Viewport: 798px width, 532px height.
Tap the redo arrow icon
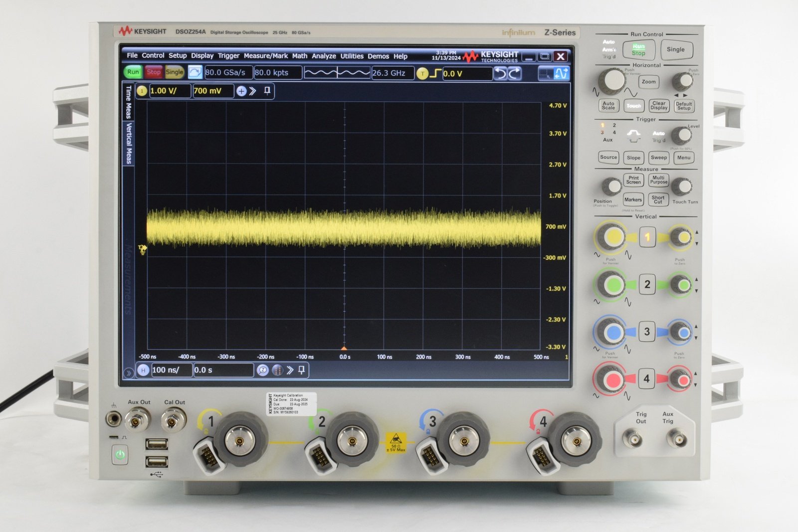tap(515, 73)
